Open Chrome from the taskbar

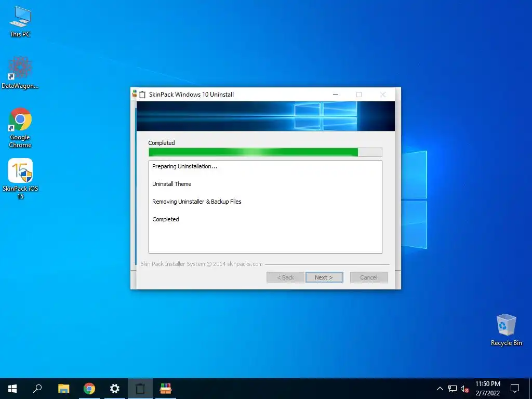click(x=89, y=389)
